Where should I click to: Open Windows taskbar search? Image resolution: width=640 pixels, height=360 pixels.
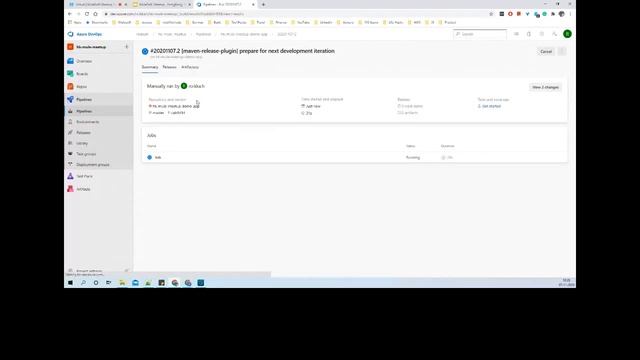click(x=83, y=282)
